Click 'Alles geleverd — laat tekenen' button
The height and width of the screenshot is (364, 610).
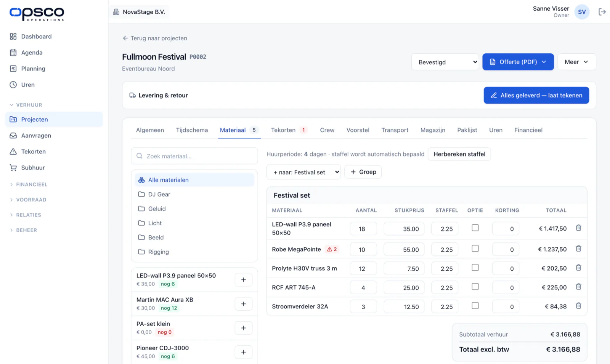tap(536, 96)
